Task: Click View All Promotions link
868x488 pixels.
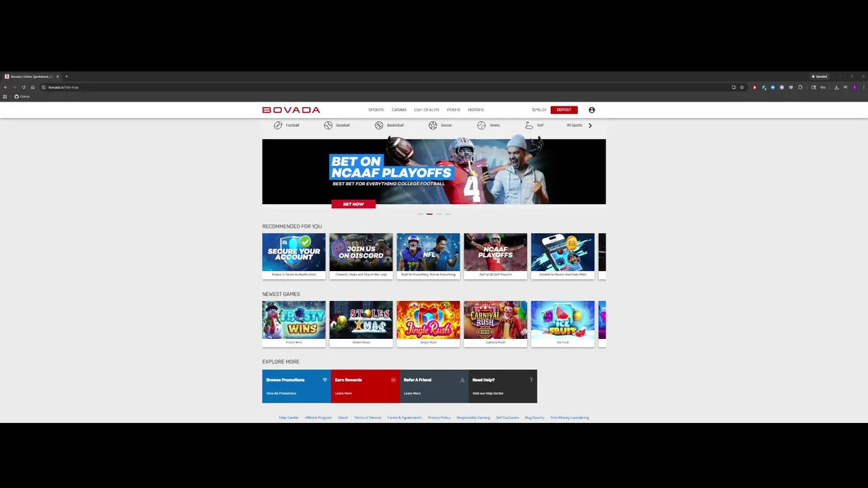Action: click(x=281, y=393)
